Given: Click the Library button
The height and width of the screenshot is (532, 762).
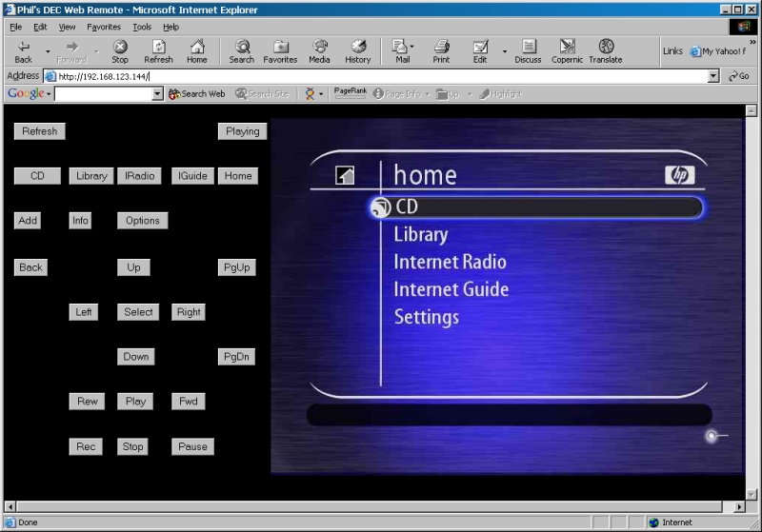Looking at the screenshot, I should 91,176.
